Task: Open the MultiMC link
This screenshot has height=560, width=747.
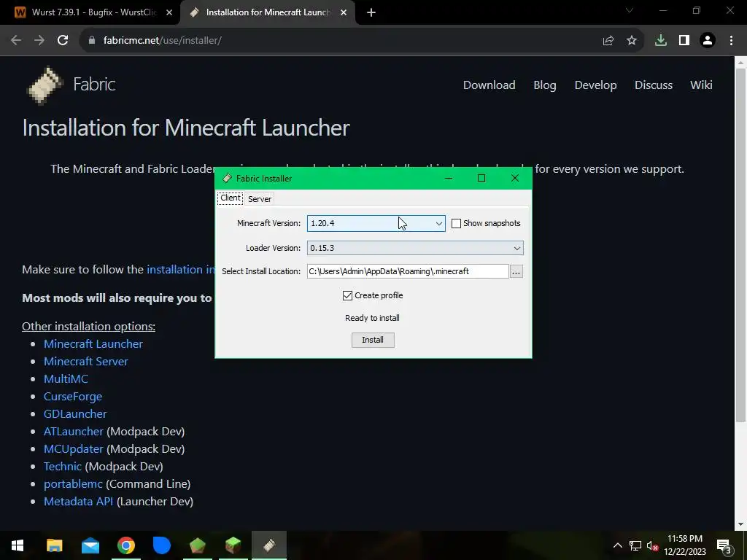Action: click(66, 379)
